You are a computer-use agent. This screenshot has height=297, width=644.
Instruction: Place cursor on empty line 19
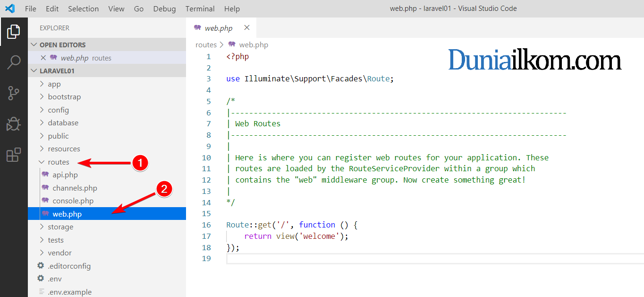coord(434,259)
